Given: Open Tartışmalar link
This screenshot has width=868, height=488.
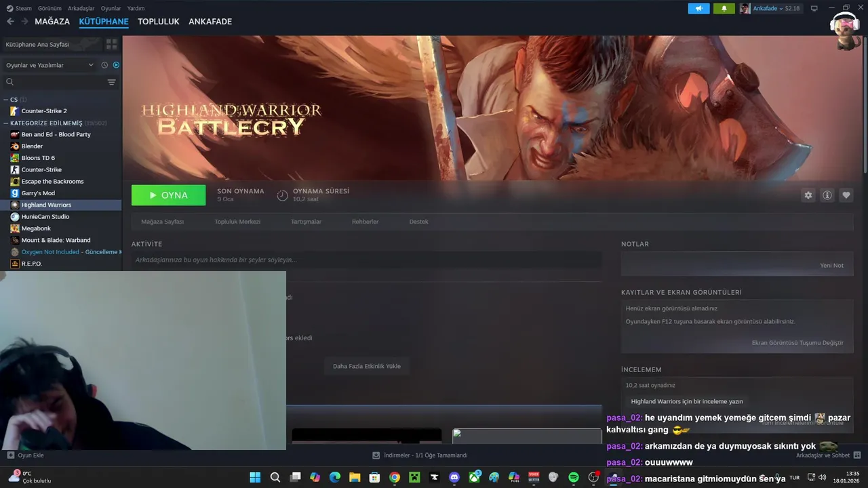Looking at the screenshot, I should click(x=306, y=222).
